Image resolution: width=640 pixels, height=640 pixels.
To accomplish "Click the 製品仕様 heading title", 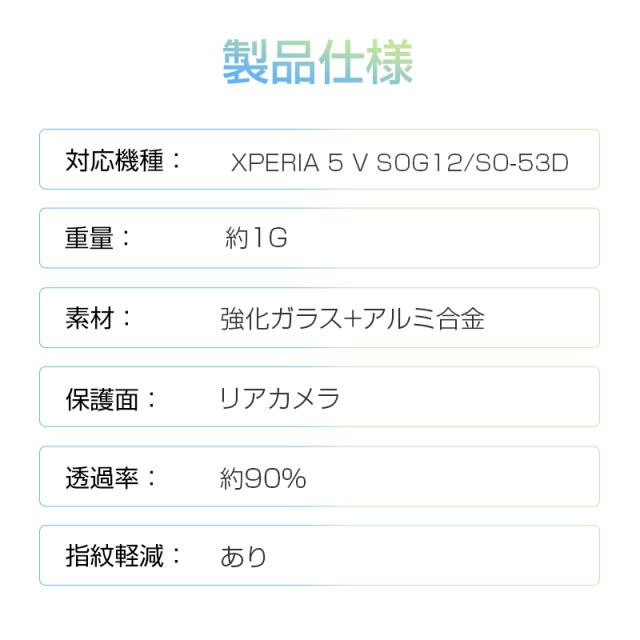I will point(317,63).
